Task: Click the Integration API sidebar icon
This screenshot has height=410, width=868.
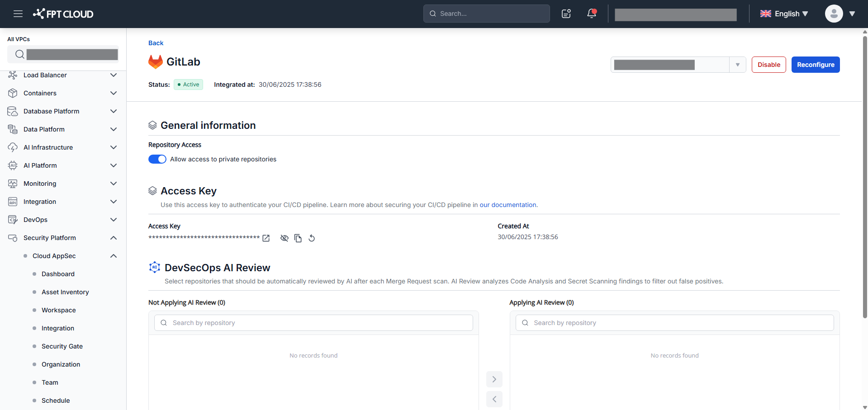Action: click(13, 202)
